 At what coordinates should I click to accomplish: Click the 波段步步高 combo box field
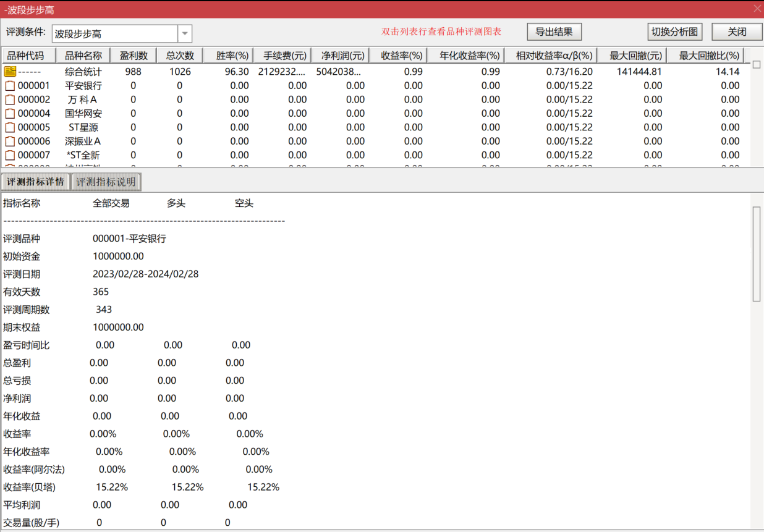coord(114,34)
